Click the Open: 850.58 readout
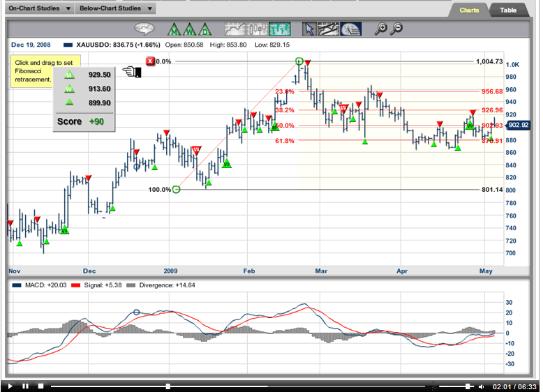This screenshot has height=392, width=543. (x=184, y=45)
